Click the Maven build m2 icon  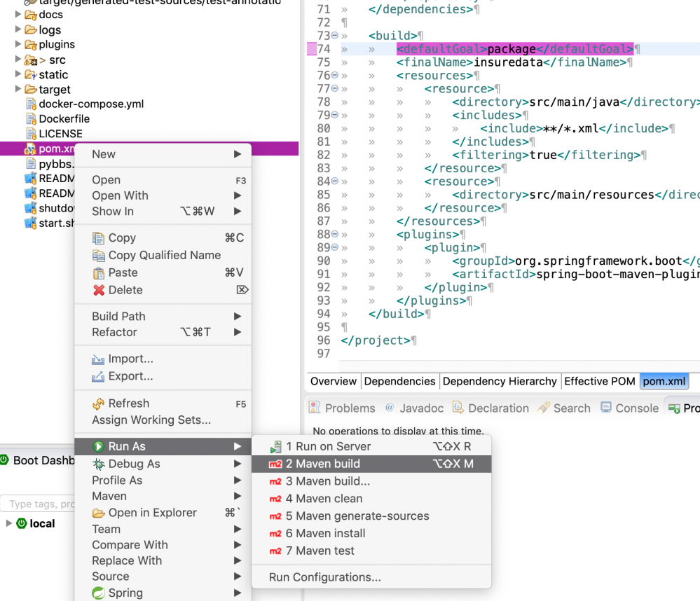click(275, 464)
